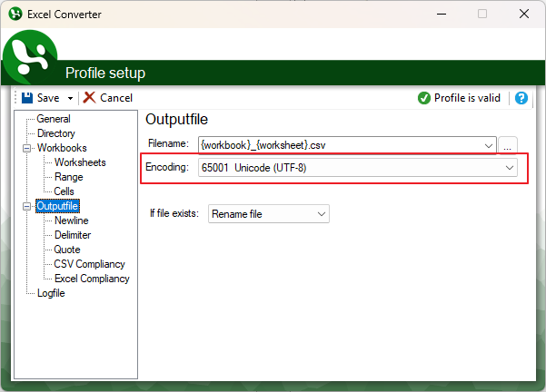The image size is (546, 392).
Task: Minimize the Excel Converter window
Action: pos(442,14)
